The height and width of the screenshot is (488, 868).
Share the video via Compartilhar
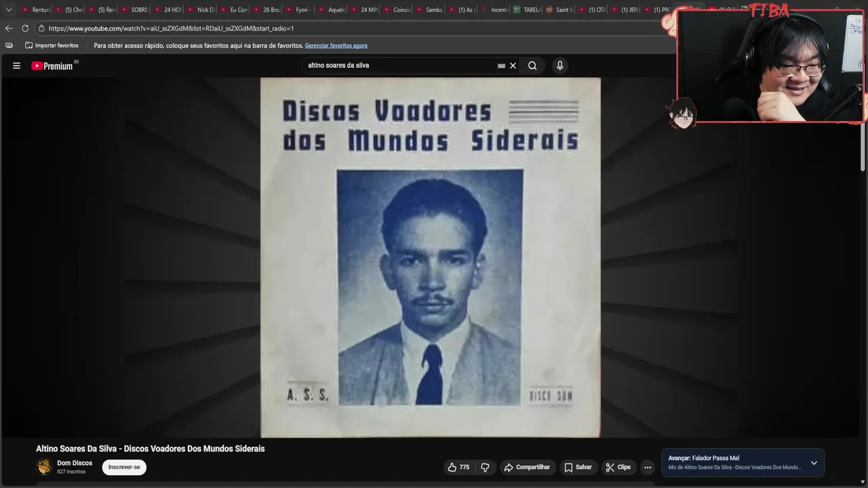(527, 467)
